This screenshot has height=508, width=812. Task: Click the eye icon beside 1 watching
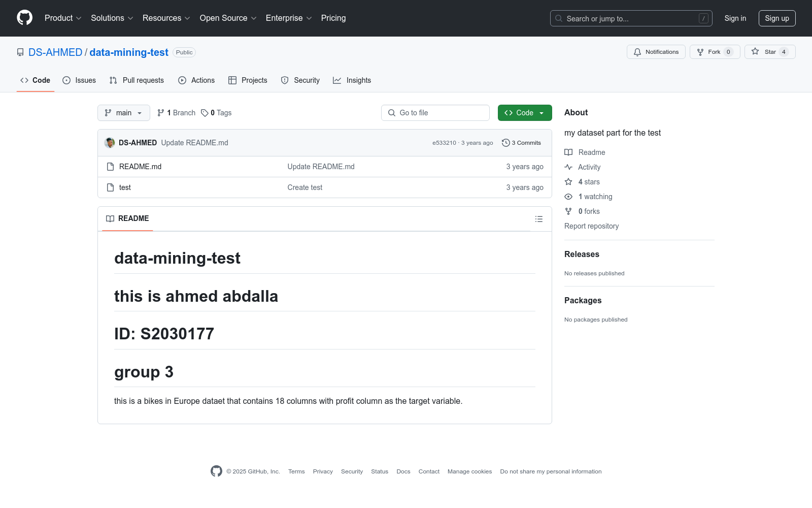point(568,197)
